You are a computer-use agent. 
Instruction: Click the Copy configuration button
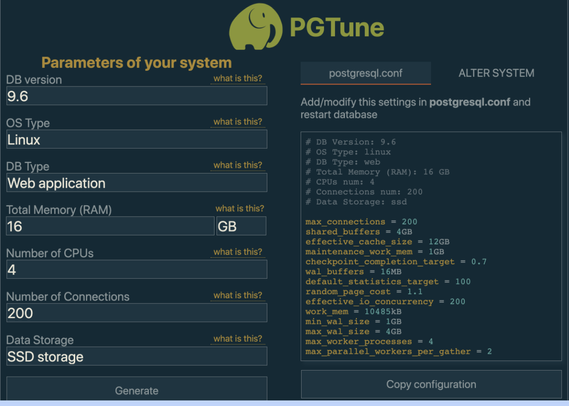coord(431,384)
